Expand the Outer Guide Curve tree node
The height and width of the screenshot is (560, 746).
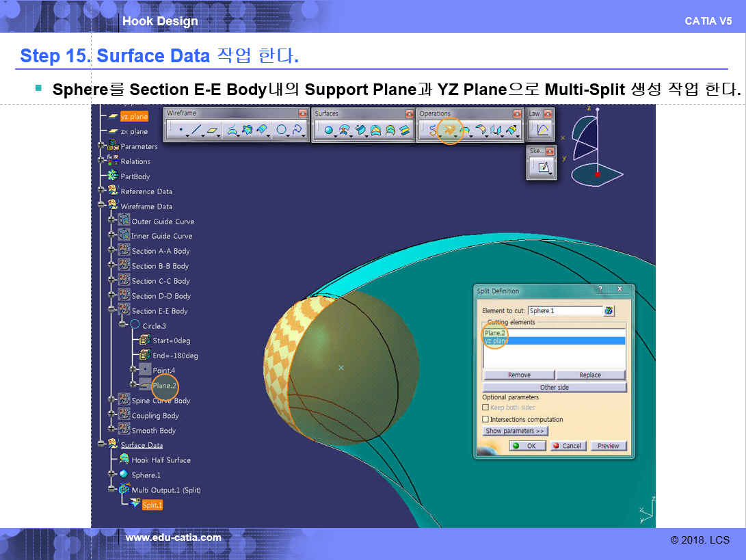coord(112,221)
